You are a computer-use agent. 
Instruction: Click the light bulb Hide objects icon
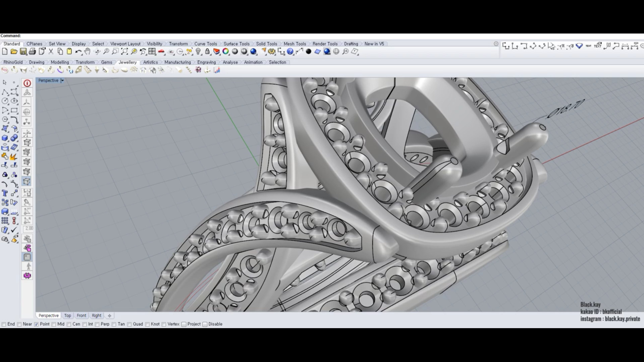(x=198, y=52)
